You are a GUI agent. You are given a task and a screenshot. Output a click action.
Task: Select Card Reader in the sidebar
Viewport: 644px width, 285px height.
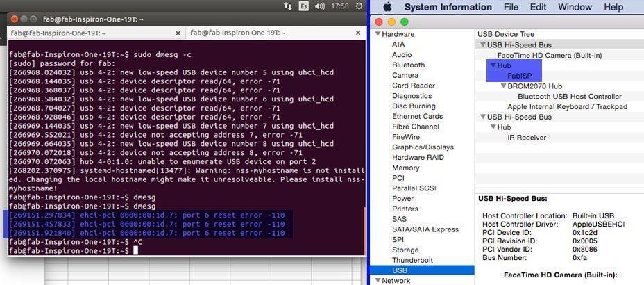[x=413, y=85]
